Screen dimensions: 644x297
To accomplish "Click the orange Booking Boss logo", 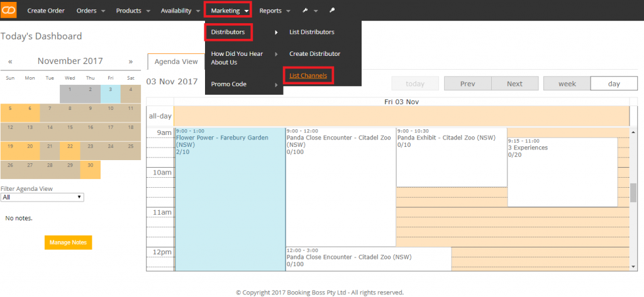I will (x=9, y=10).
